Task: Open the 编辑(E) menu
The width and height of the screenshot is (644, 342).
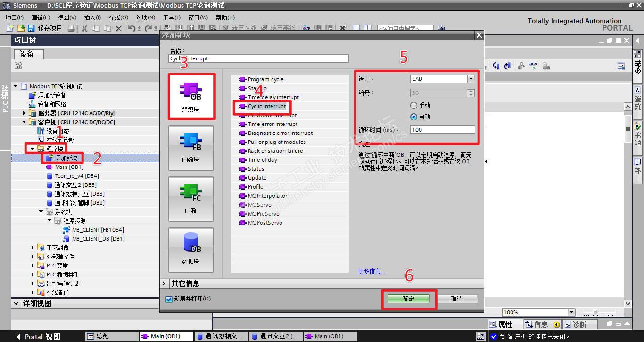Action: point(40,17)
